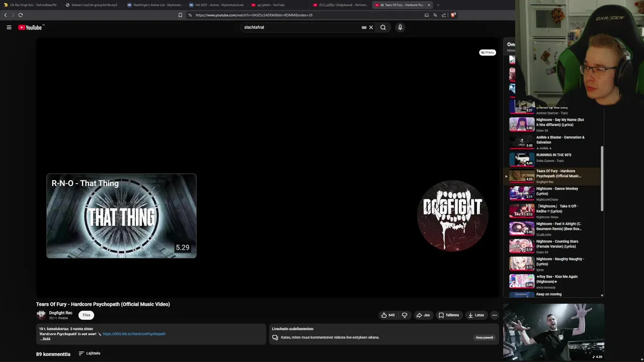Click the Dogfight Rec channel avatar
Image resolution: width=644 pixels, height=362 pixels.
(x=41, y=315)
